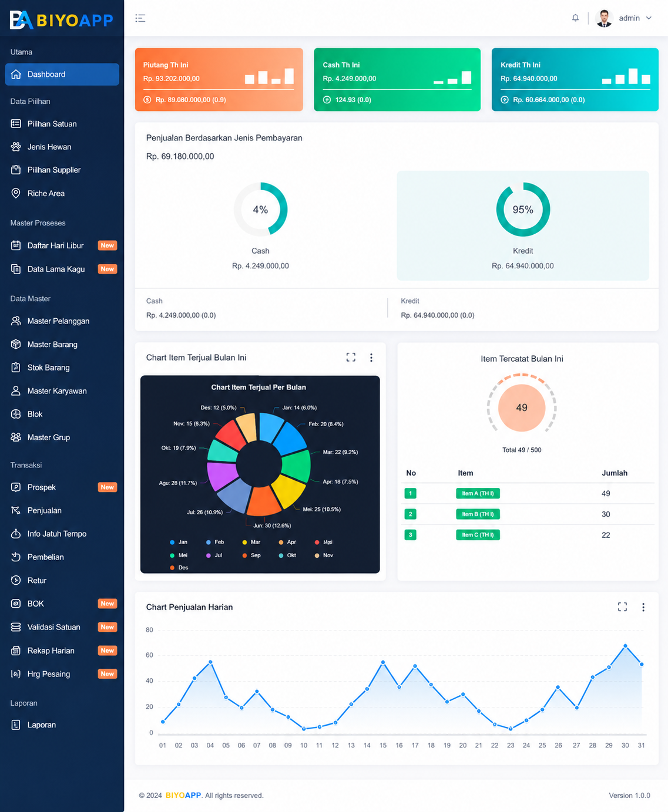668x812 pixels.
Task: Open three-dot menu on Chart Item Terjual
Action: [x=371, y=358]
